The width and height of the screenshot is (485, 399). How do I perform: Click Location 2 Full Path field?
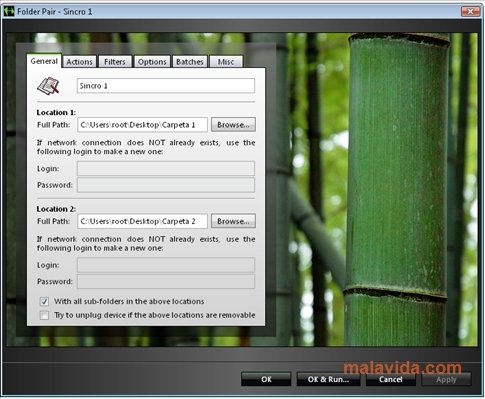pyautogui.click(x=143, y=221)
